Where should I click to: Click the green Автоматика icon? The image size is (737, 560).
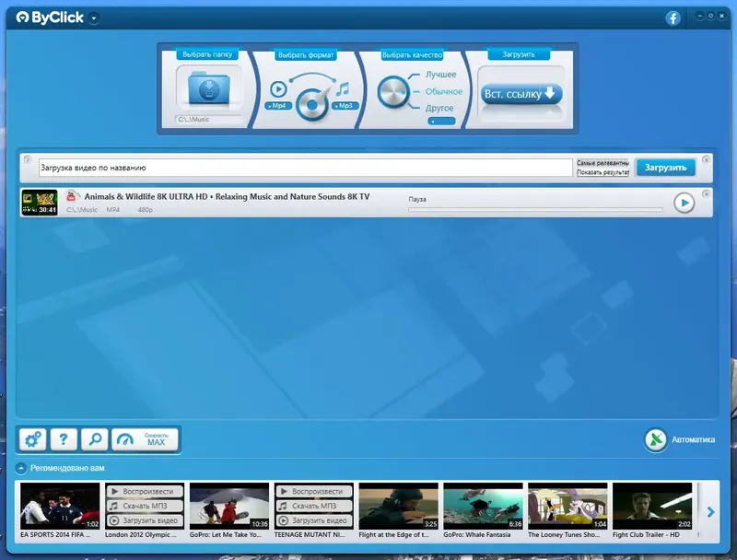(x=655, y=439)
